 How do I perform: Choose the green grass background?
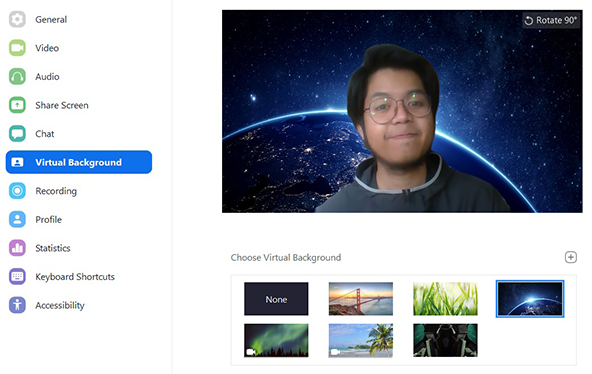[x=445, y=299]
